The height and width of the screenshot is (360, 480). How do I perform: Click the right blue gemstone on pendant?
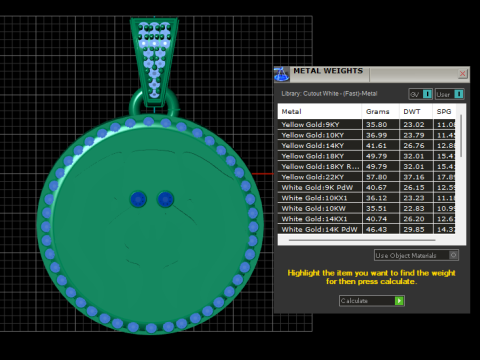[165, 199]
